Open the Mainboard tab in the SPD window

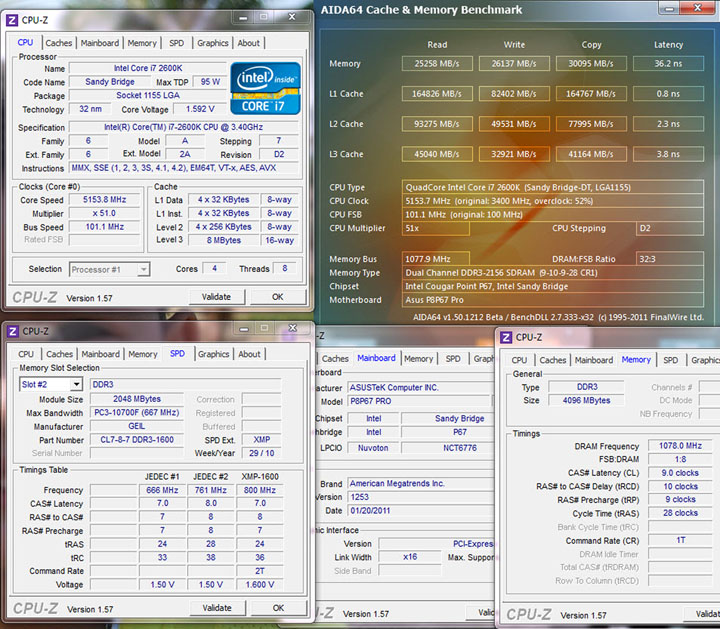click(x=101, y=354)
